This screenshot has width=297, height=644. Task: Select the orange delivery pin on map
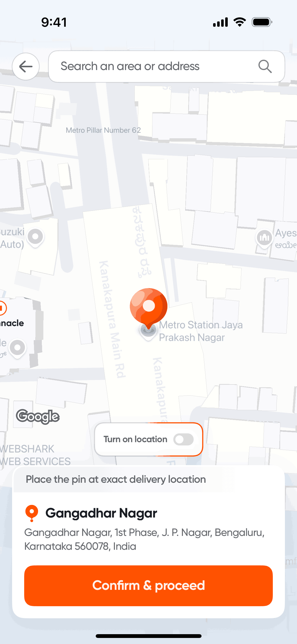149,308
